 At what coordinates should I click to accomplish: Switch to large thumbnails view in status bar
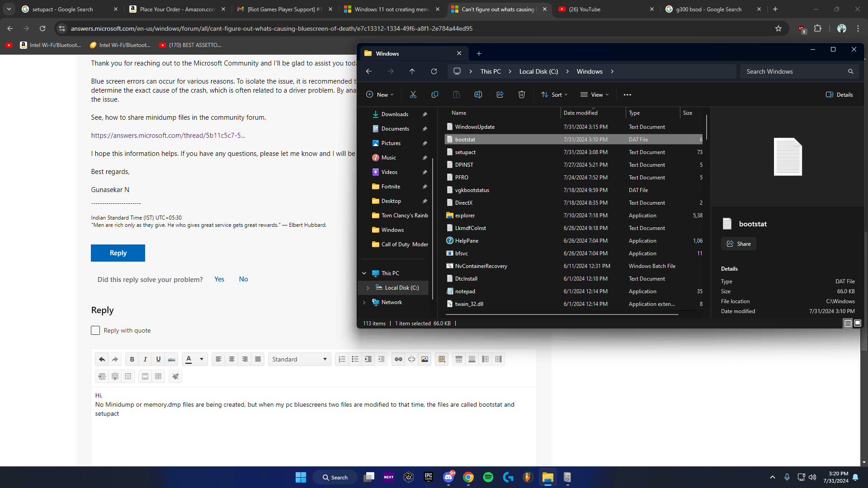tap(858, 323)
